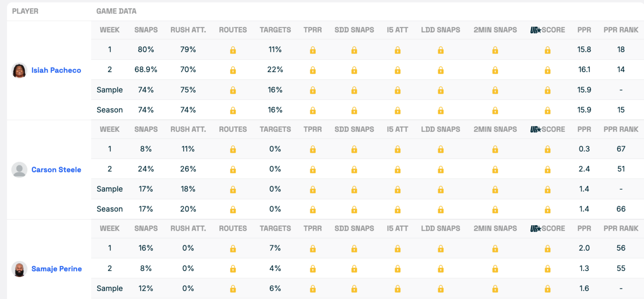Screen dimensions: 644x299
Task: Click the GAME DATA heading at the top
Action: 116,11
